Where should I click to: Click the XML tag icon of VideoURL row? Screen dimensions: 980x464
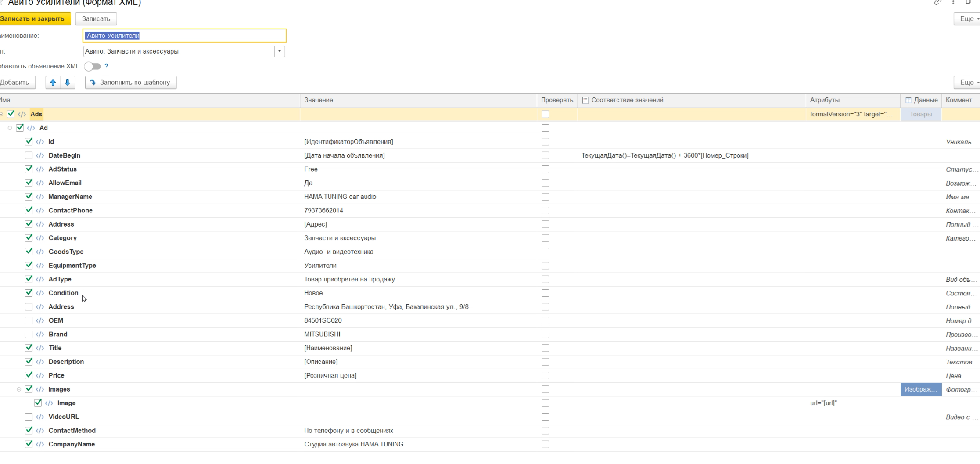(x=40, y=417)
